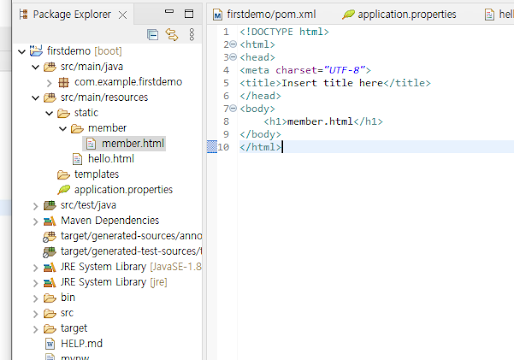This screenshot has width=514, height=360.
Task: Fold the head element at line 3
Action: (233, 57)
